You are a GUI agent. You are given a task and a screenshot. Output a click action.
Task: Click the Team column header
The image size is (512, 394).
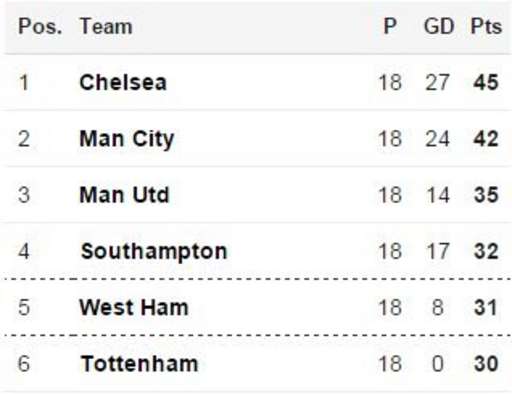click(106, 26)
